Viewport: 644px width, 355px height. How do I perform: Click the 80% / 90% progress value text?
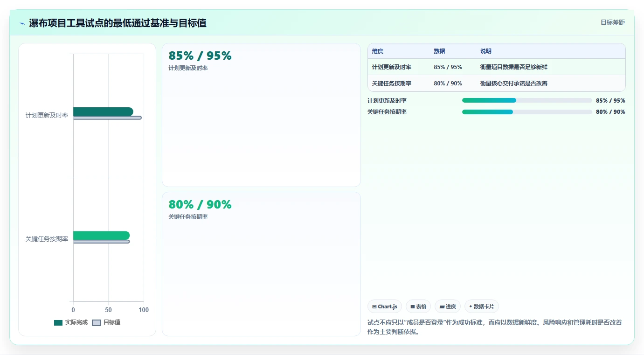610,112
